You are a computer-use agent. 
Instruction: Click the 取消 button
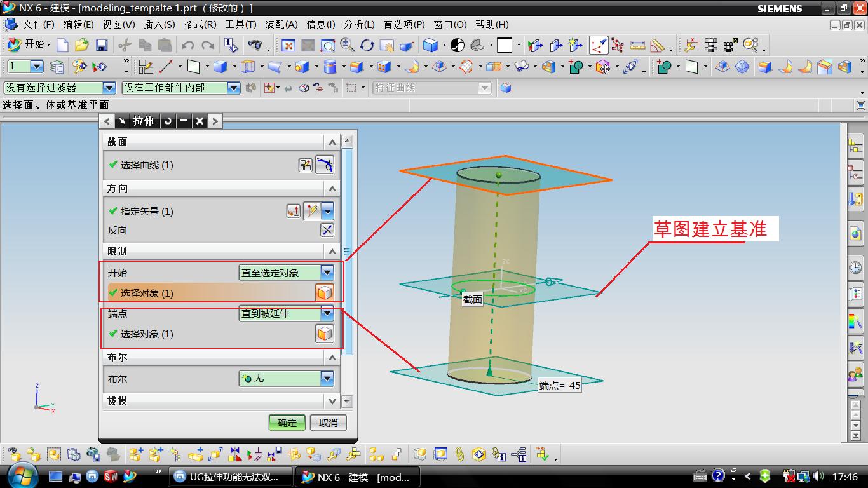click(x=328, y=423)
